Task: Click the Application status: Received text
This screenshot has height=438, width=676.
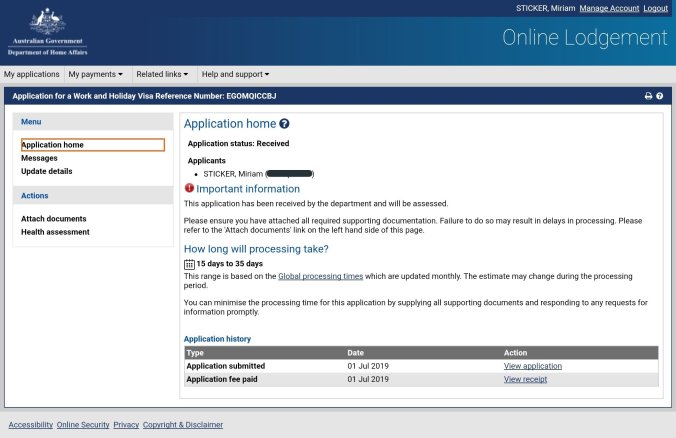Action: [x=238, y=144]
